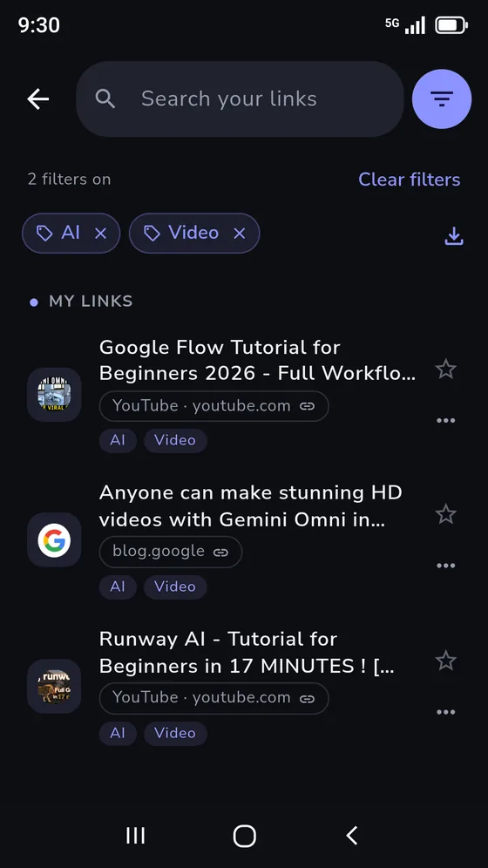The width and height of the screenshot is (488, 868).
Task: Open more options for Google Flow Tutorial
Action: (445, 420)
